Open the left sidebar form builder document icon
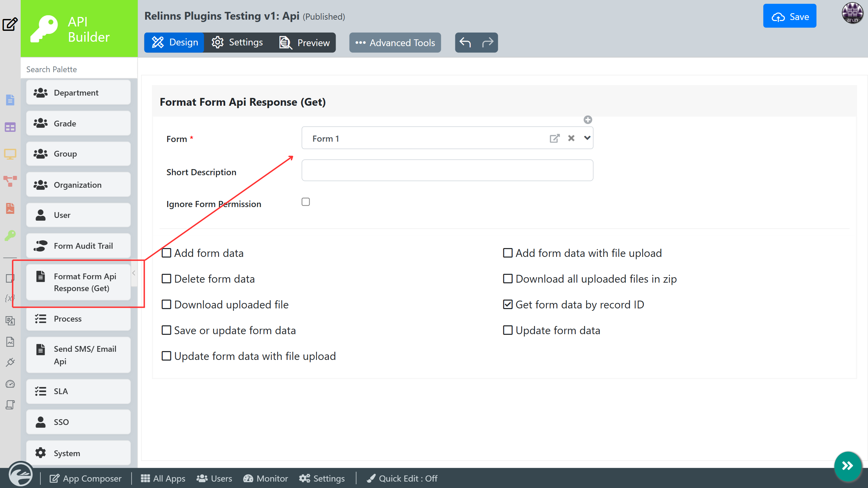Viewport: 868px width, 488px height. (10, 100)
